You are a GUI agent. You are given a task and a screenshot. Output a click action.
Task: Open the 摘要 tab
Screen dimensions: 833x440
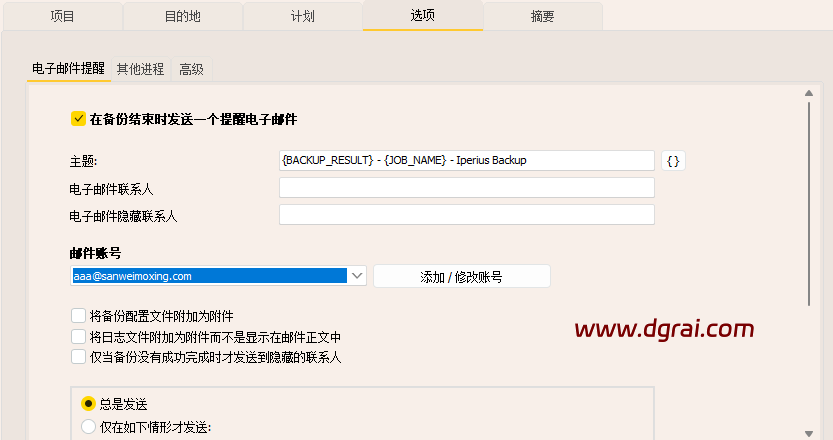pos(542,16)
